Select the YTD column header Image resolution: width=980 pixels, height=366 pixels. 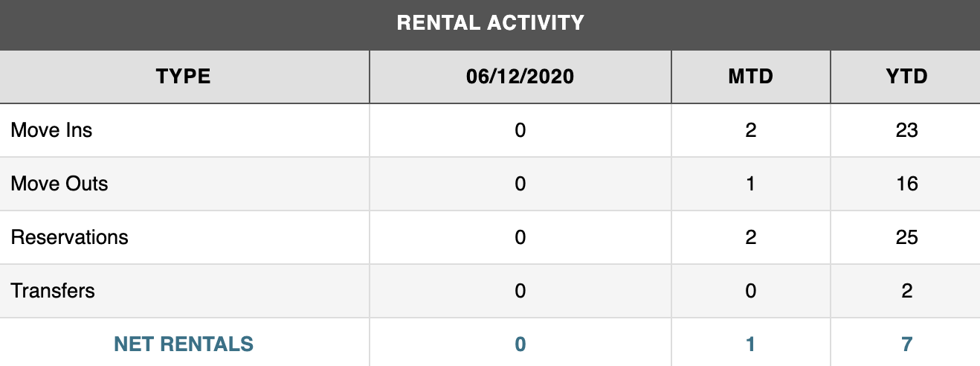pyautogui.click(x=906, y=77)
